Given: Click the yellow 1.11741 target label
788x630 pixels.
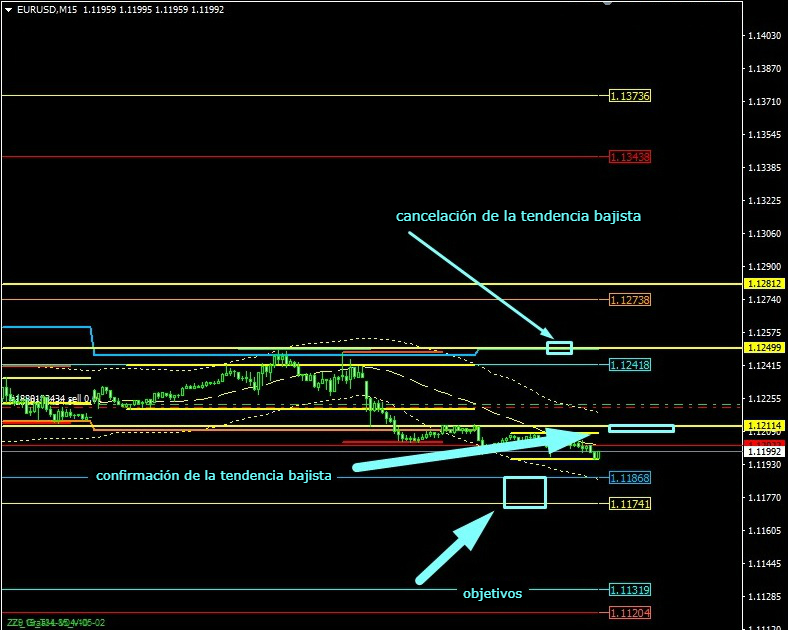Looking at the screenshot, I should point(630,504).
